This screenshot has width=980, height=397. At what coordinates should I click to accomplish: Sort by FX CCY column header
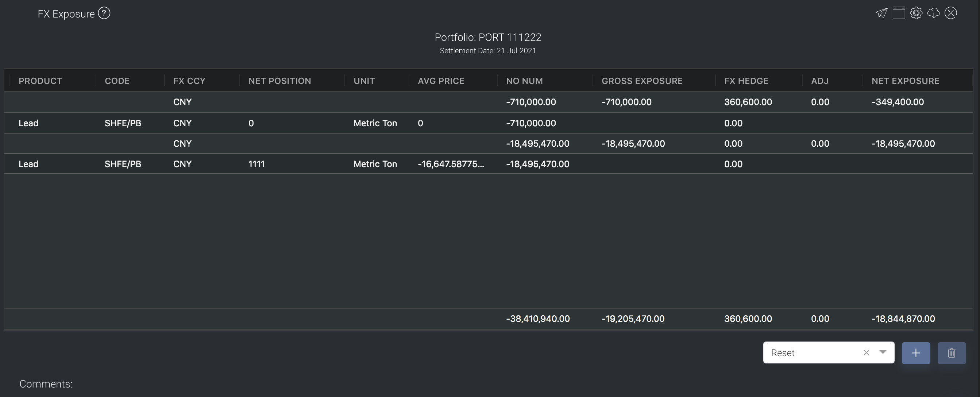tap(189, 81)
